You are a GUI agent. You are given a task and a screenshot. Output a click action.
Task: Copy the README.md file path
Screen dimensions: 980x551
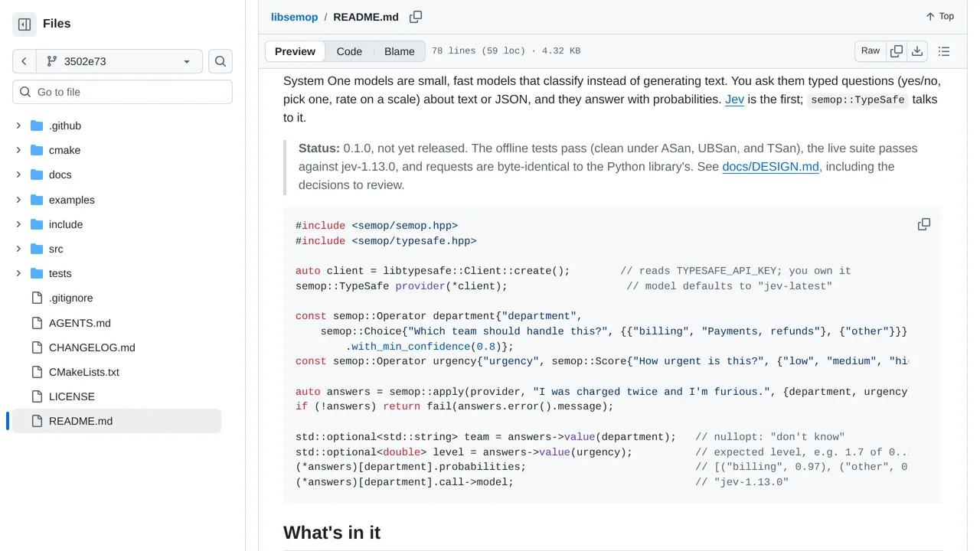click(x=416, y=17)
